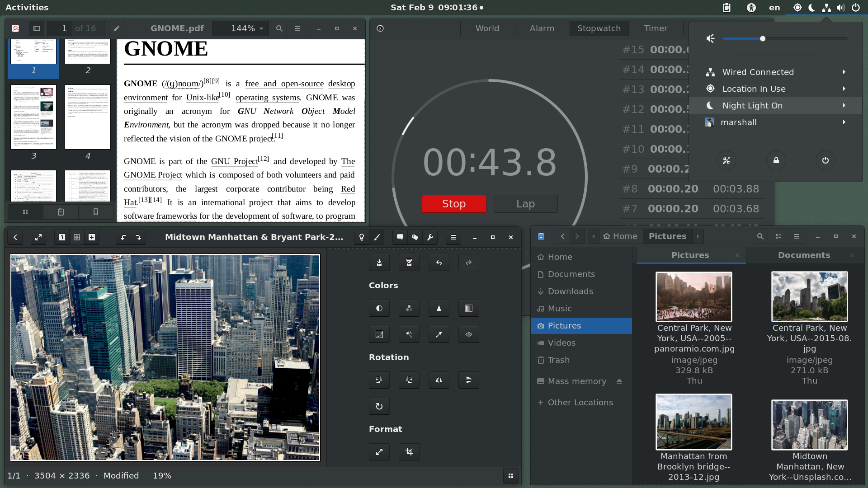Select the eye/preview tool in image editor
This screenshot has width=868, height=488.
[469, 334]
